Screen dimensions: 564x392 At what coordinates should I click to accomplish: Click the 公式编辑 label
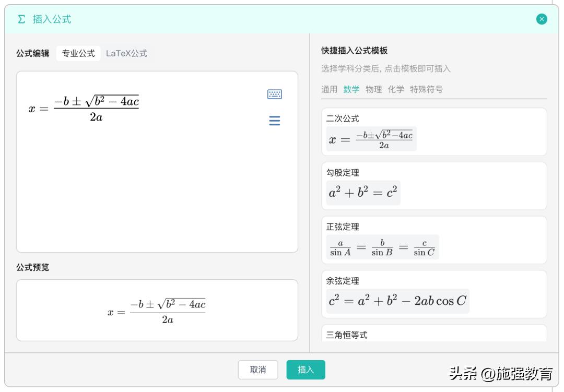coord(33,54)
